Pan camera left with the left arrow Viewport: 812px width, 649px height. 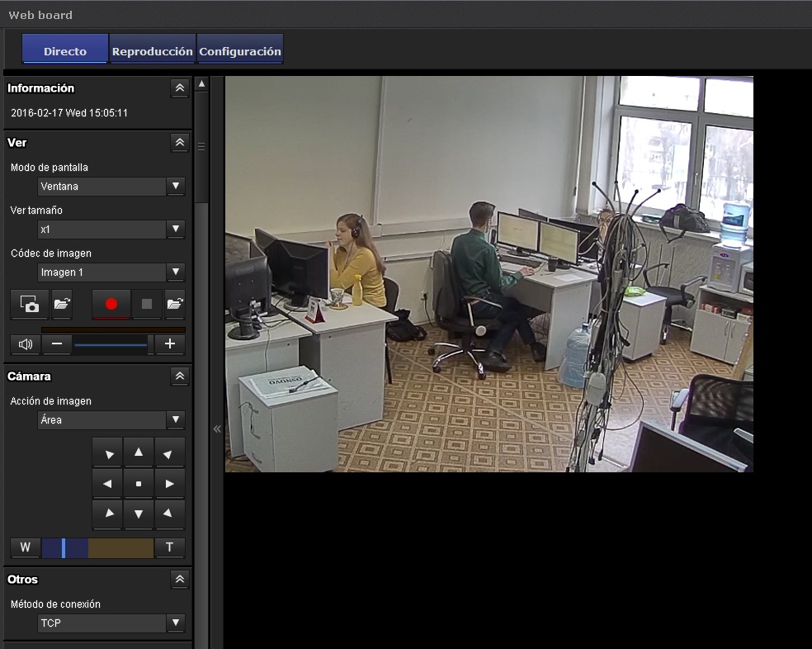pos(107,484)
